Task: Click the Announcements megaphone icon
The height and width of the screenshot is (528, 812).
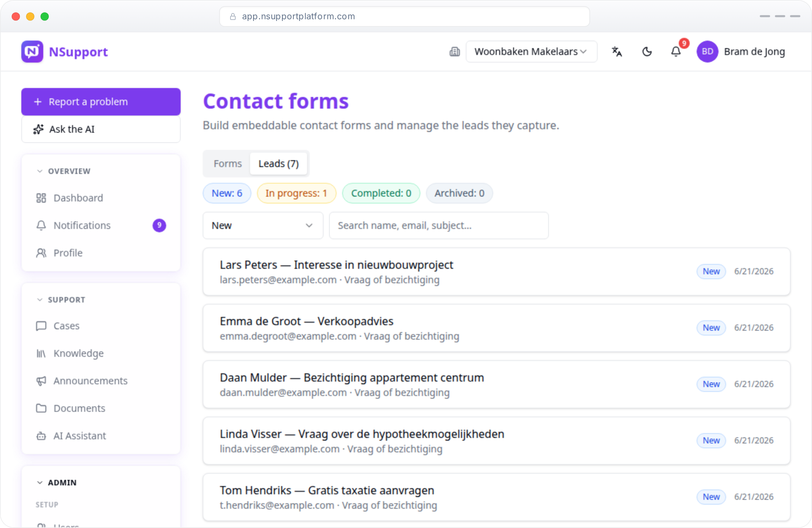Action: pos(41,381)
